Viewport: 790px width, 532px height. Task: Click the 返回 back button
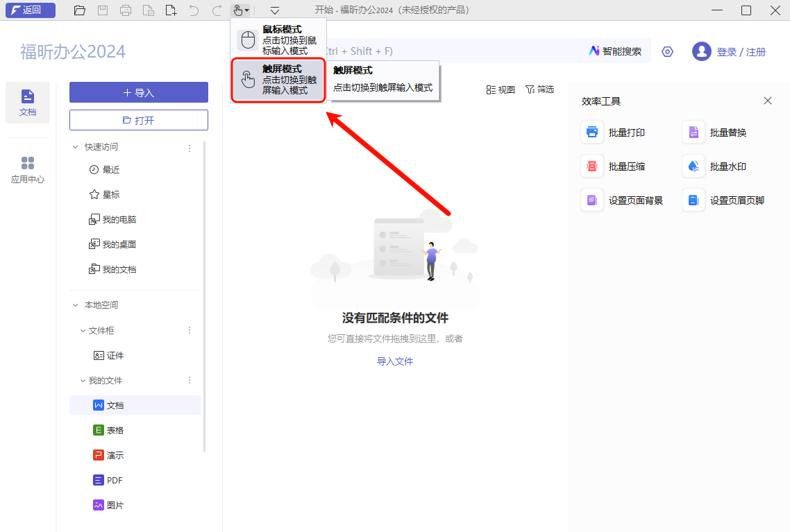click(x=31, y=10)
